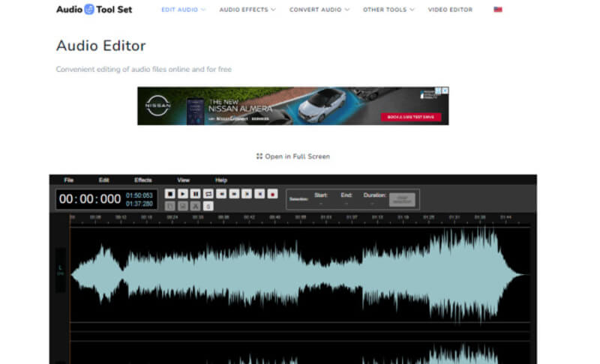Open editor in full screen
Viewport: 600px width, 364px height.
293,157
